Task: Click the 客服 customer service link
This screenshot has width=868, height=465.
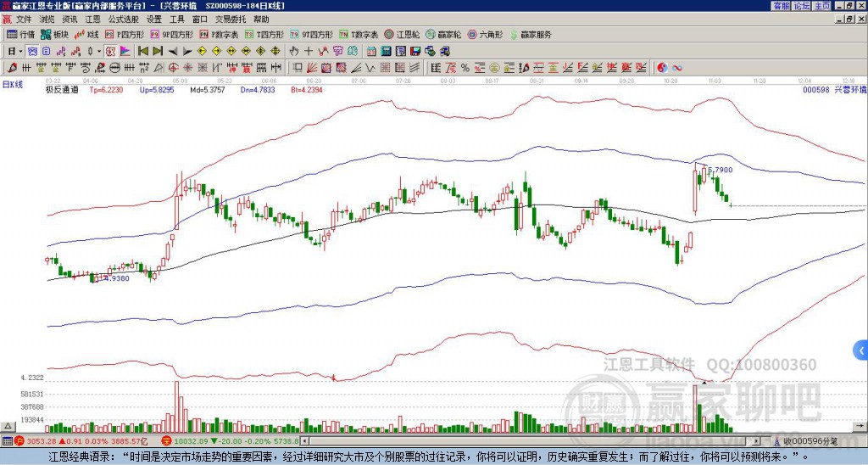Action: (x=782, y=6)
